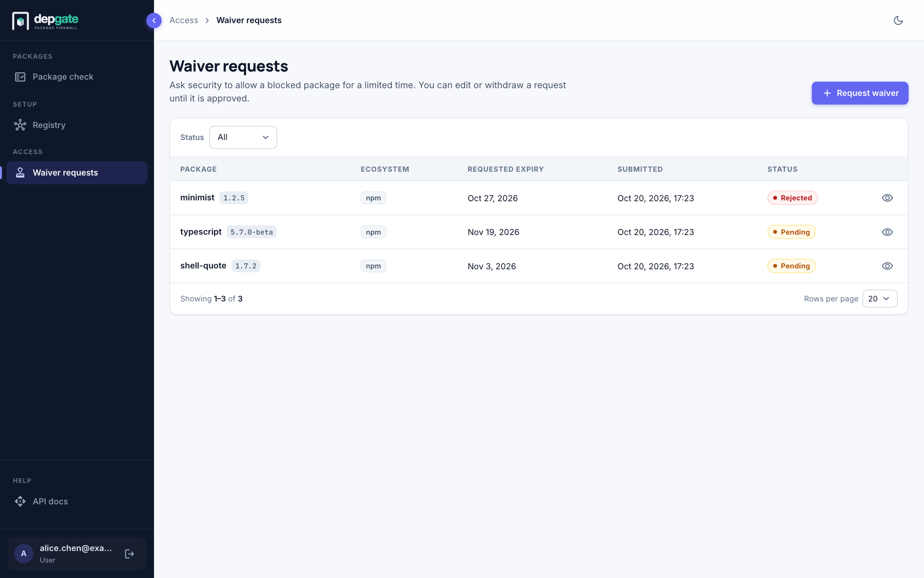Viewport: 924px width, 578px height.
Task: Click the expiry date Nov 3, 2026
Action: coord(492,266)
